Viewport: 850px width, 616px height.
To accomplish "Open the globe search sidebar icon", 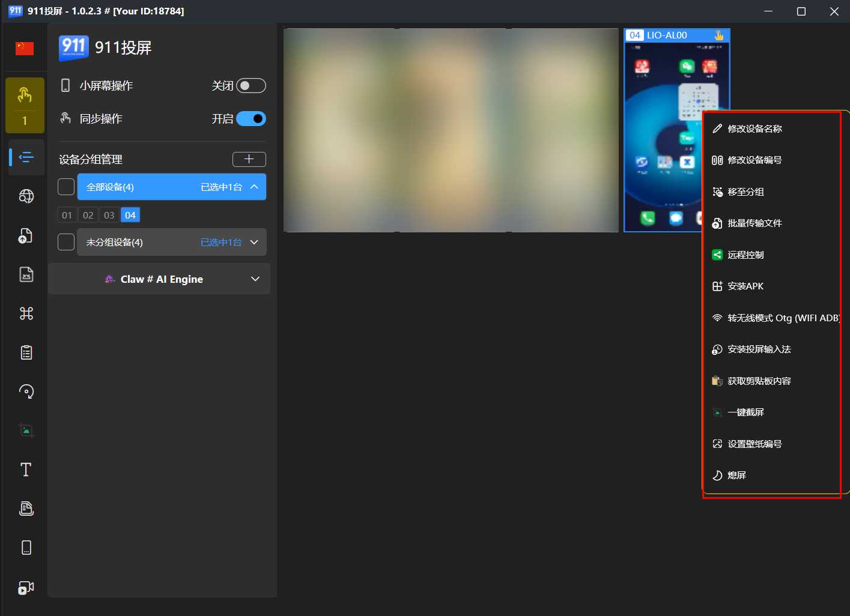I will point(26,196).
